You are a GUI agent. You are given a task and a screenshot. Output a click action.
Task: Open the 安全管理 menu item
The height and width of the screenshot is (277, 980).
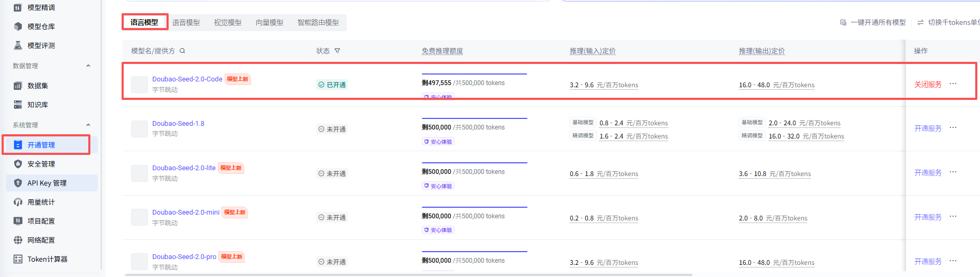coord(52,164)
